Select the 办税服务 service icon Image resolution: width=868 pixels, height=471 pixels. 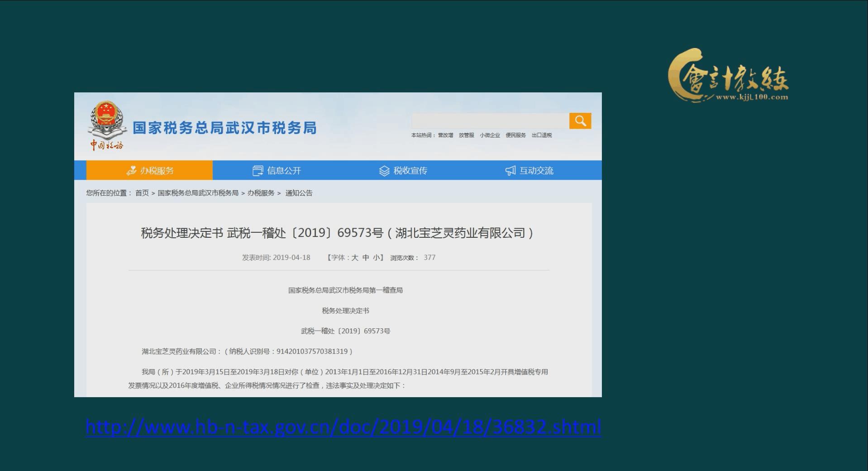pyautogui.click(x=132, y=171)
